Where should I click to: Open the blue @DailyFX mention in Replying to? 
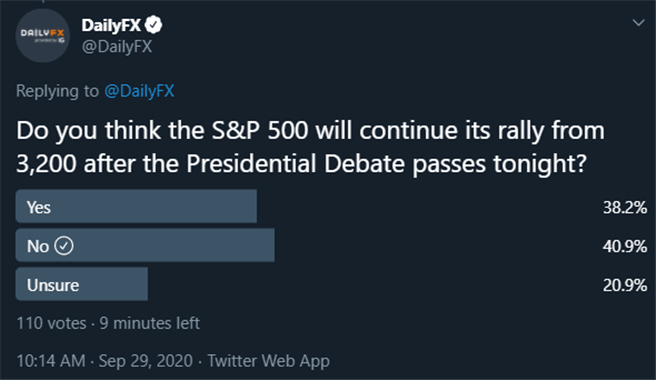point(139,91)
